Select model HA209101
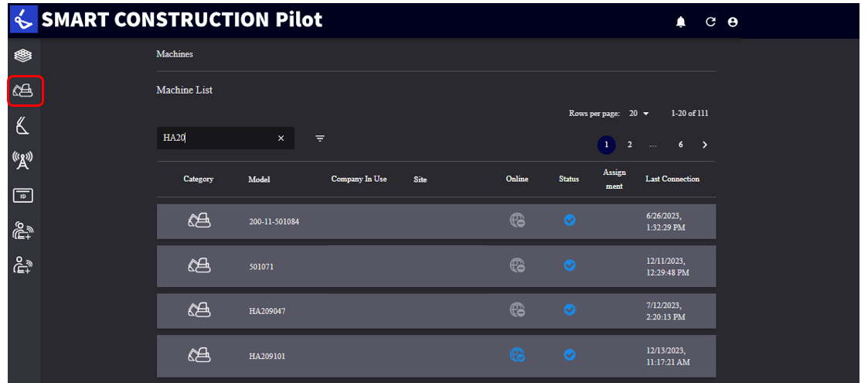 pyautogui.click(x=267, y=356)
